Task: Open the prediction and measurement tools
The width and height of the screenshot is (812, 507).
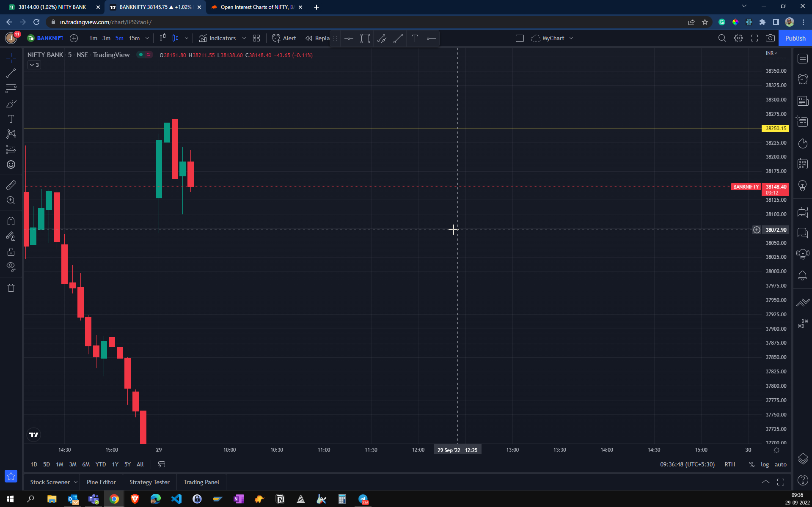Action: click(x=11, y=149)
